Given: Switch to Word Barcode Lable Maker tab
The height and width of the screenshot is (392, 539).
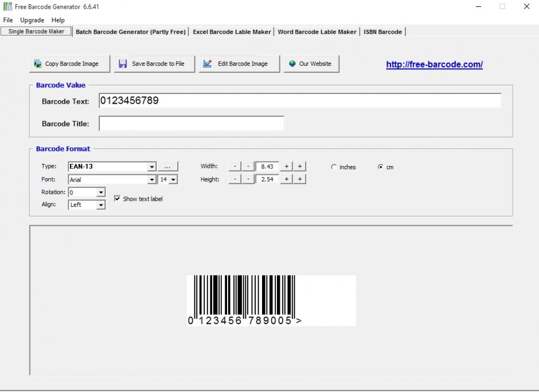Looking at the screenshot, I should point(317,32).
